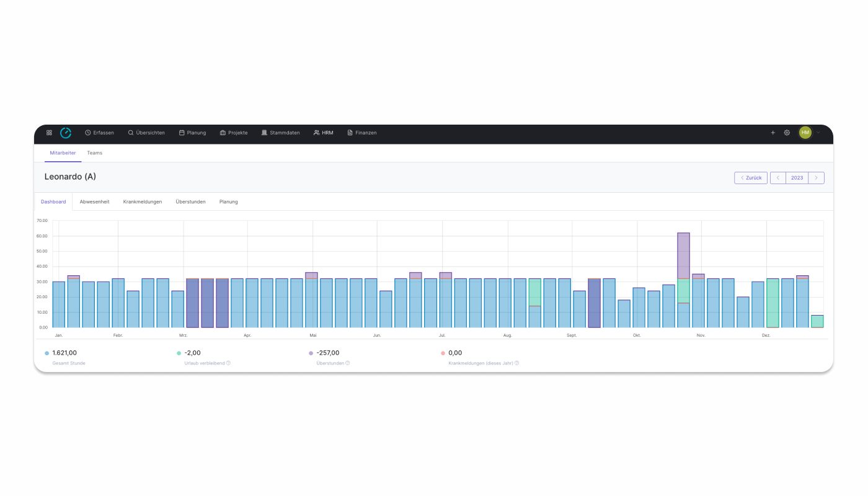Open the Projekte briefcase icon
The height and width of the screenshot is (496, 868).
click(x=221, y=132)
